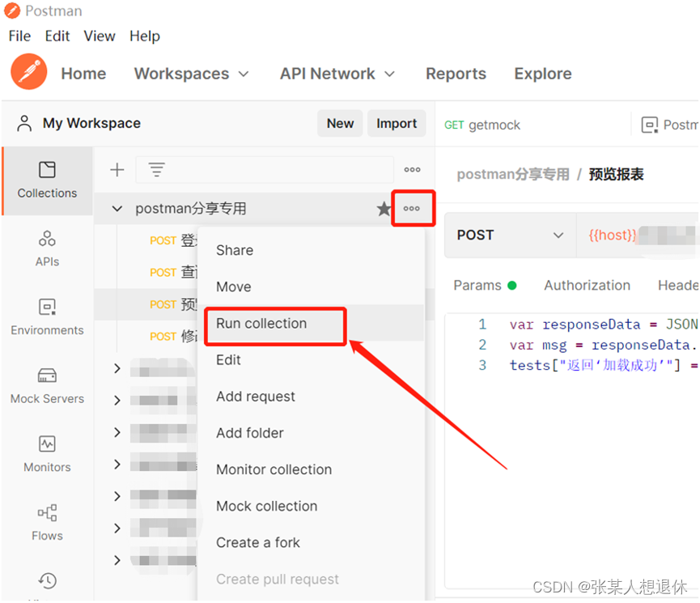Screen dimensions: 700x603
Task: Choose Monitor collection in the context menu
Action: (274, 470)
